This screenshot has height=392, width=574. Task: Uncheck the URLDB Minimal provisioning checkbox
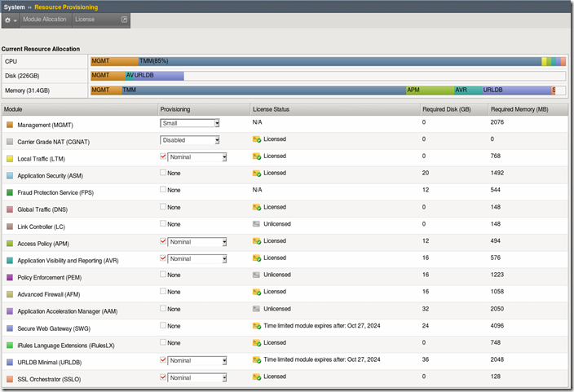163,359
